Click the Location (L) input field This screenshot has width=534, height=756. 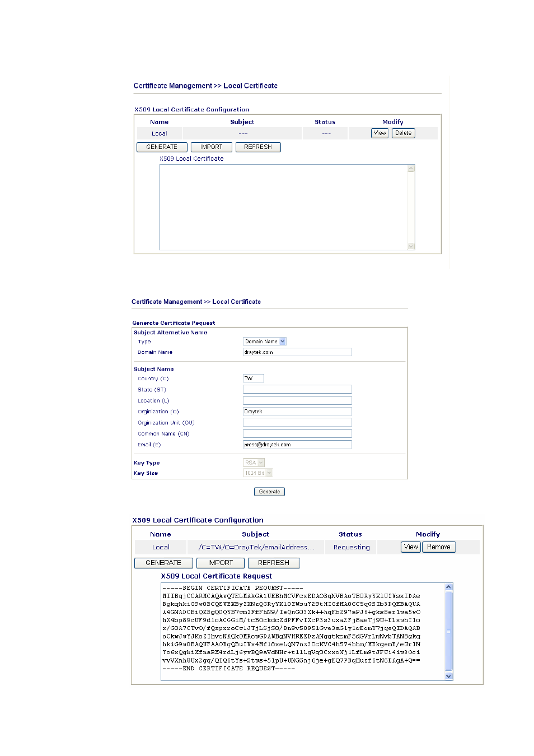(297, 400)
